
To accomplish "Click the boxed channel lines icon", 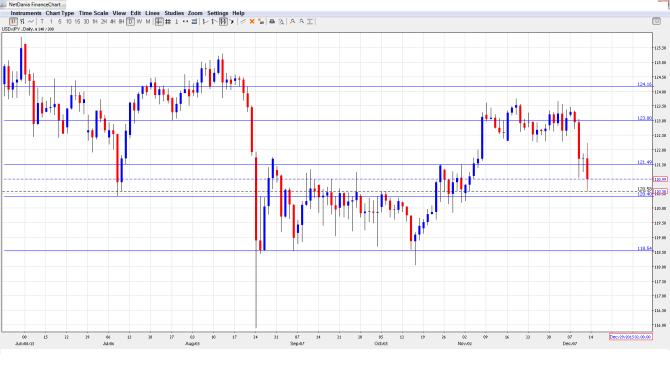I will [x=223, y=21].
